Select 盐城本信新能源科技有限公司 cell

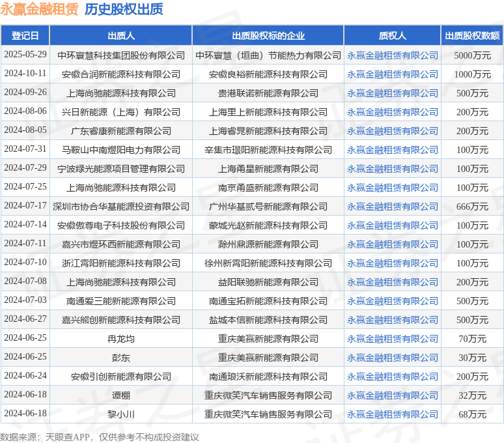click(268, 320)
